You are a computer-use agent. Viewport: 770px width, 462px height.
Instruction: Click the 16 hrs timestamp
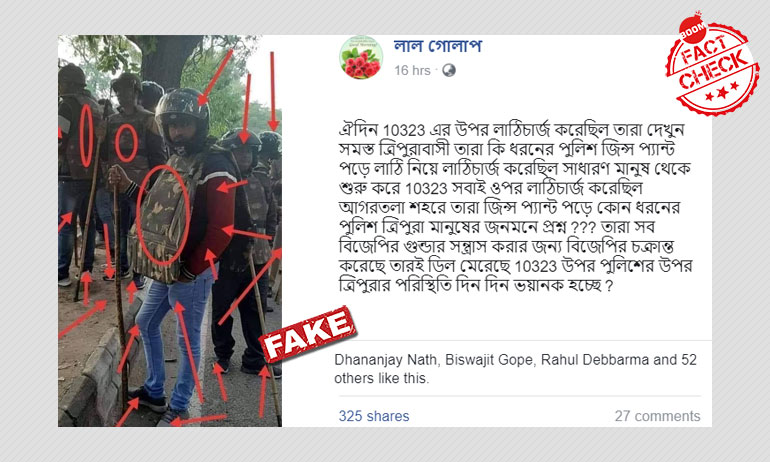(412, 71)
